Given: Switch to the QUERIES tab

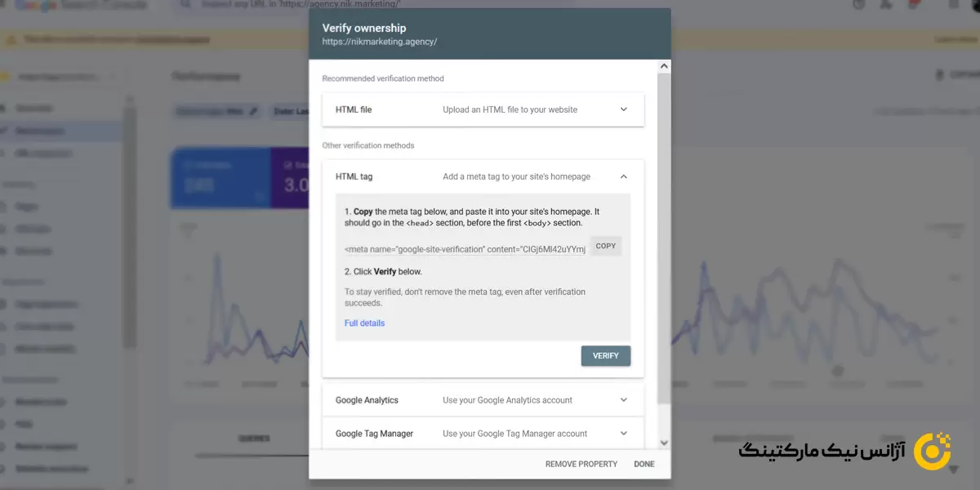Looking at the screenshot, I should [x=253, y=439].
